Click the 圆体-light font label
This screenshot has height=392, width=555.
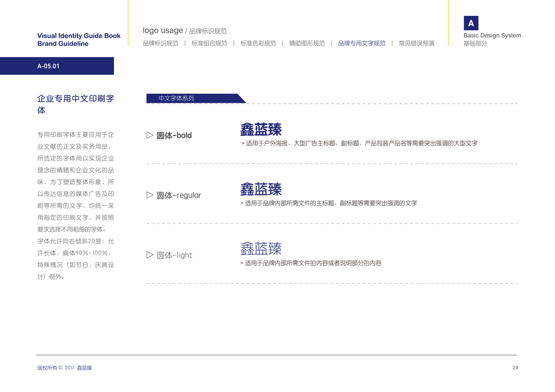[x=174, y=255]
